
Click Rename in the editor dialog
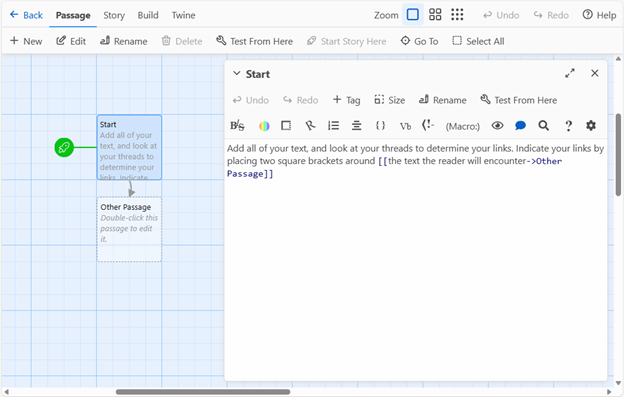pos(443,100)
